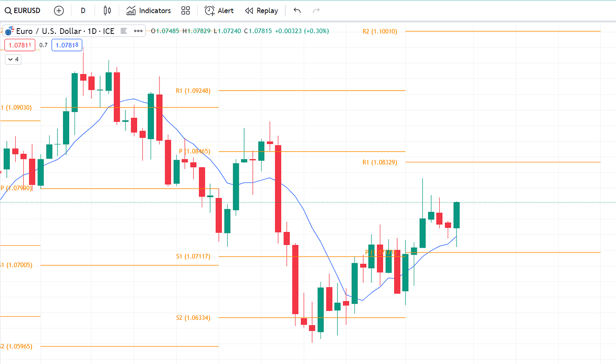Click the blue 1.07818 buy price button

pos(67,45)
